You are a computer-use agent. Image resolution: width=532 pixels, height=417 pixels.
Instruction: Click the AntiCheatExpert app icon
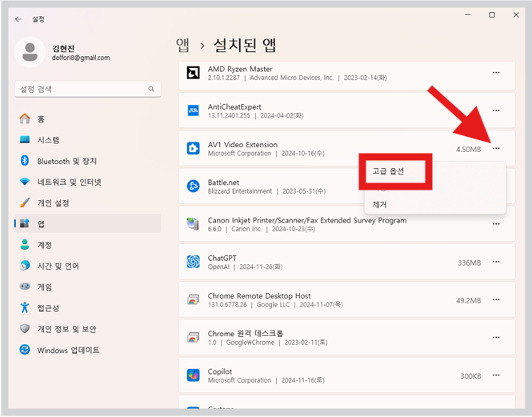193,110
